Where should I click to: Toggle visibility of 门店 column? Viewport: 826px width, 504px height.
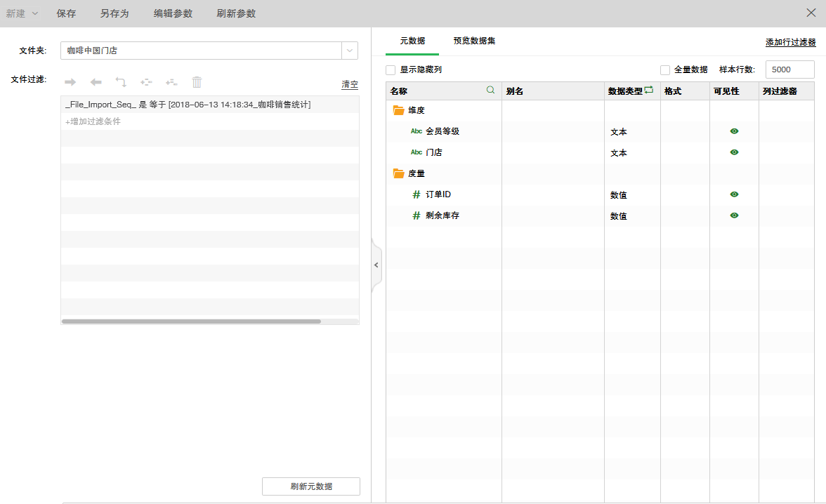(734, 152)
